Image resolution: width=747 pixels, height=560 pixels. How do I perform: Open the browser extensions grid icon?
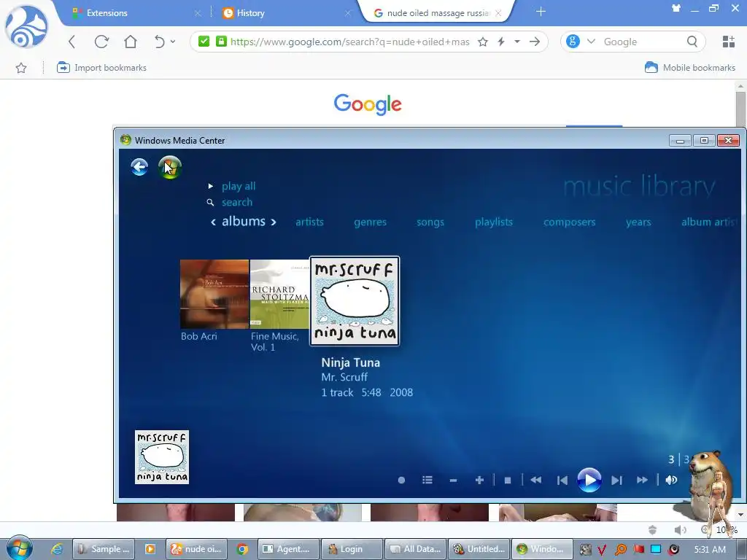729,42
